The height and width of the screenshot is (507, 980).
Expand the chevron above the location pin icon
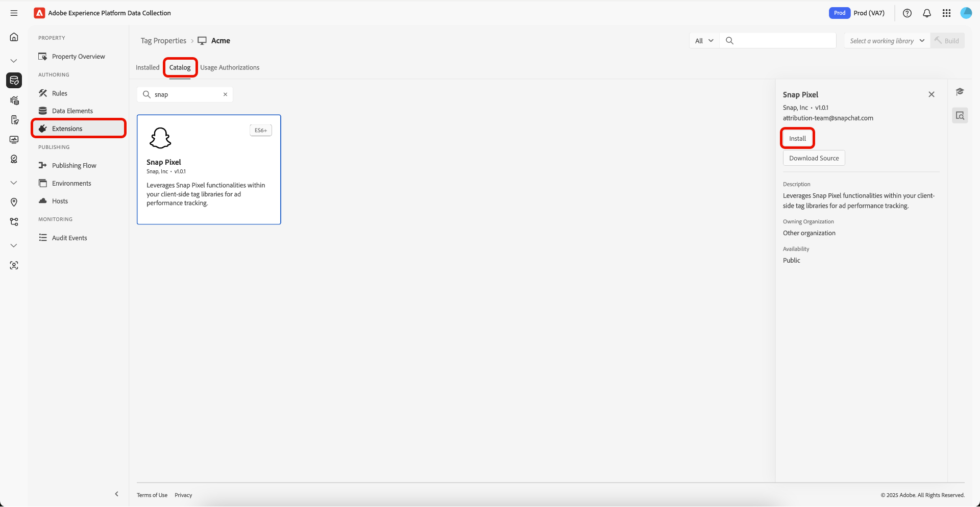pyautogui.click(x=14, y=183)
